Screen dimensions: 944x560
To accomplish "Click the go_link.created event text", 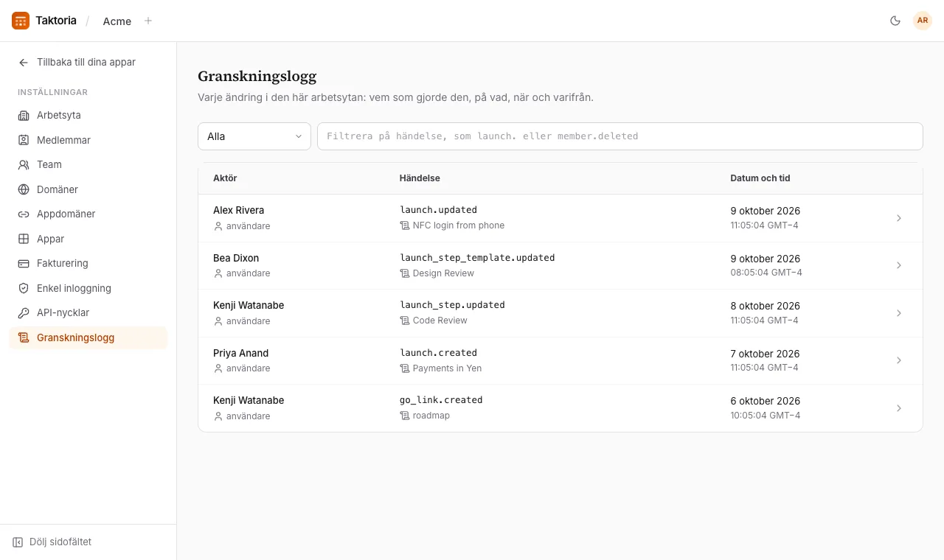I will point(441,400).
